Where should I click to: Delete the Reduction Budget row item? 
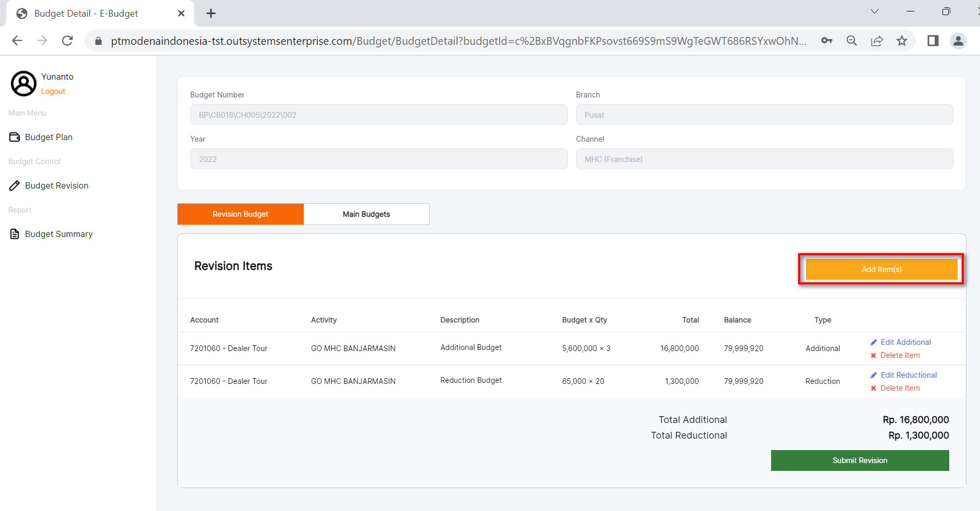coord(899,388)
